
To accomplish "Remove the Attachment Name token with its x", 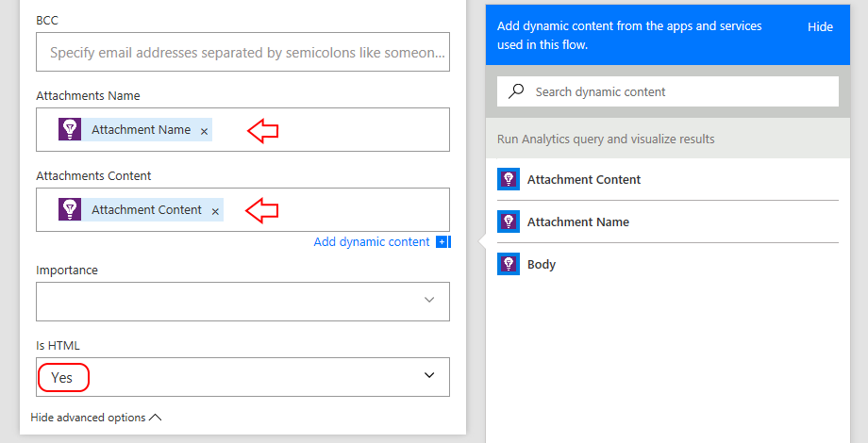I will coord(205,131).
